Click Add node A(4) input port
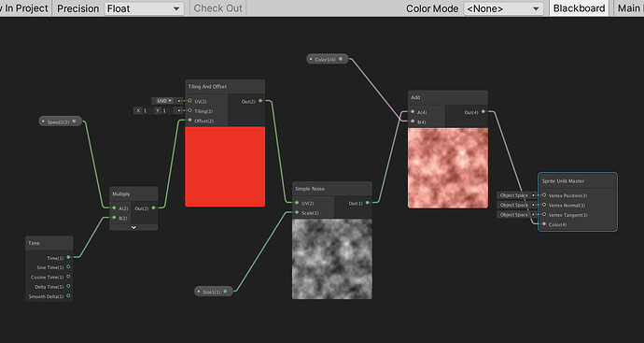The height and width of the screenshot is (343, 644). tap(413, 112)
